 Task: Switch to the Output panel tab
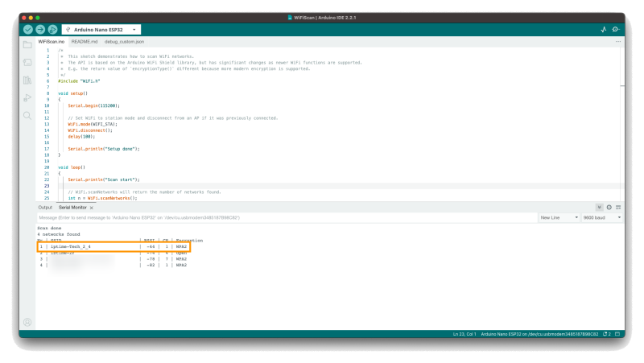click(x=45, y=208)
